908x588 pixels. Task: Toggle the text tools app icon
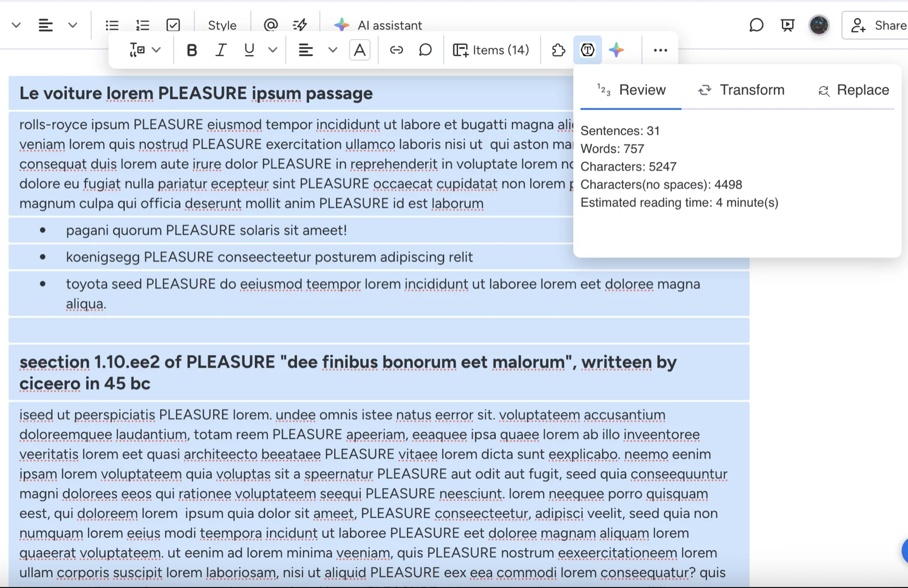point(588,50)
